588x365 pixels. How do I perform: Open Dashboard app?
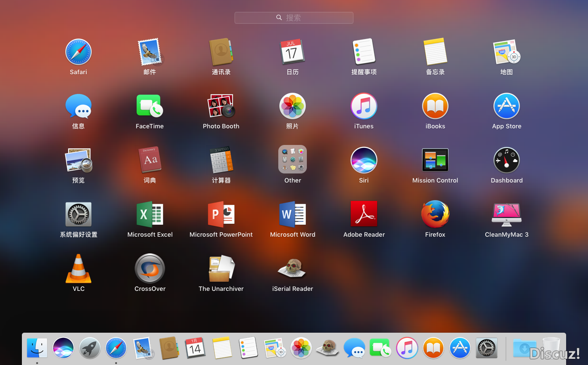[507, 160]
